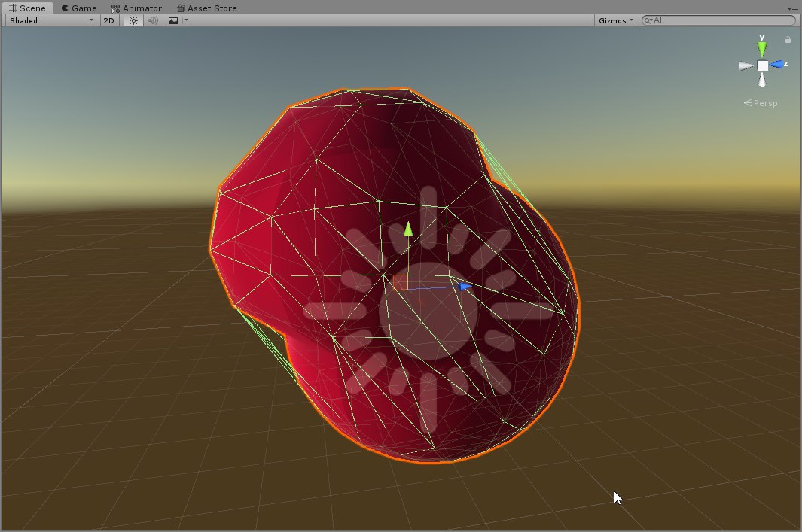Screen dimensions: 802x532
Task: Click the gray left cone on orientation gizmo
Action: tap(746, 66)
